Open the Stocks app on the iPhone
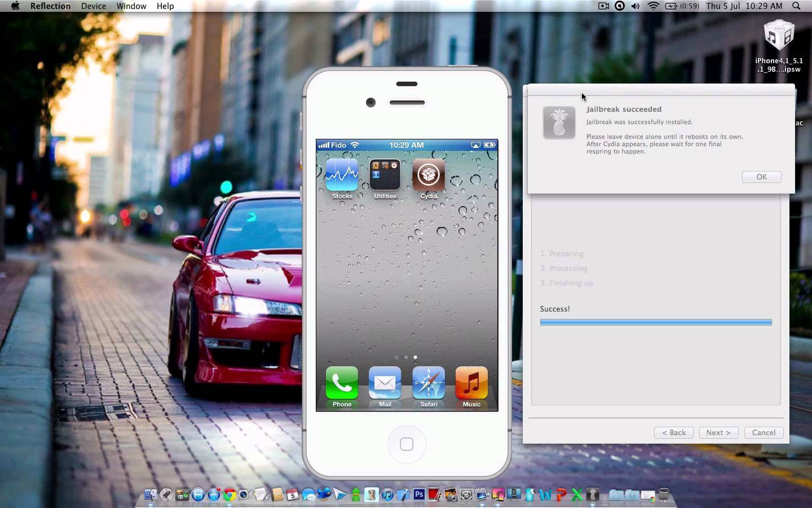The image size is (812, 508). (x=342, y=175)
